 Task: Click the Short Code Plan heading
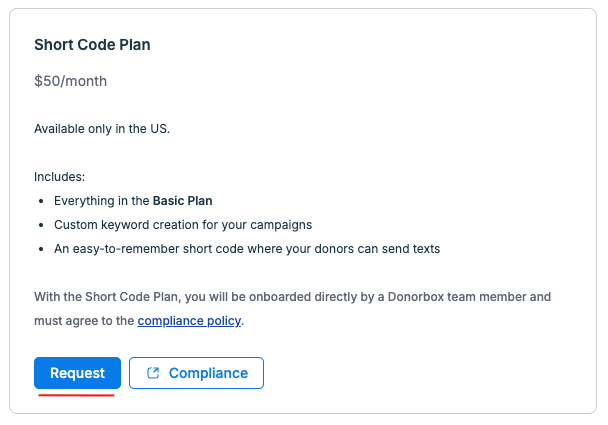pos(92,45)
